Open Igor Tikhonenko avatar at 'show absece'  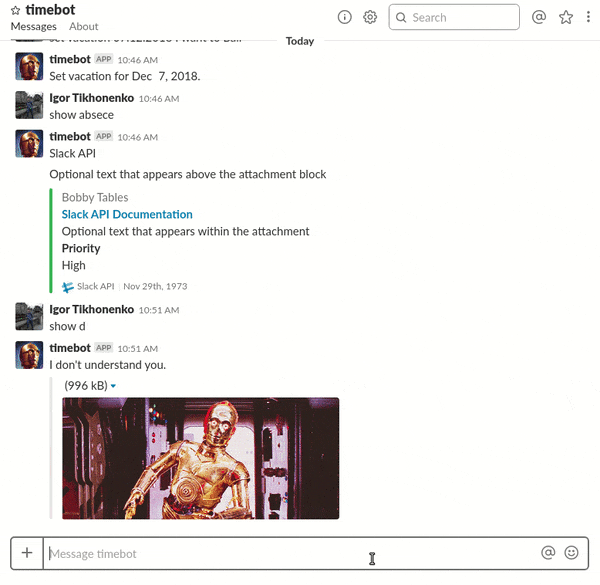[x=29, y=105]
